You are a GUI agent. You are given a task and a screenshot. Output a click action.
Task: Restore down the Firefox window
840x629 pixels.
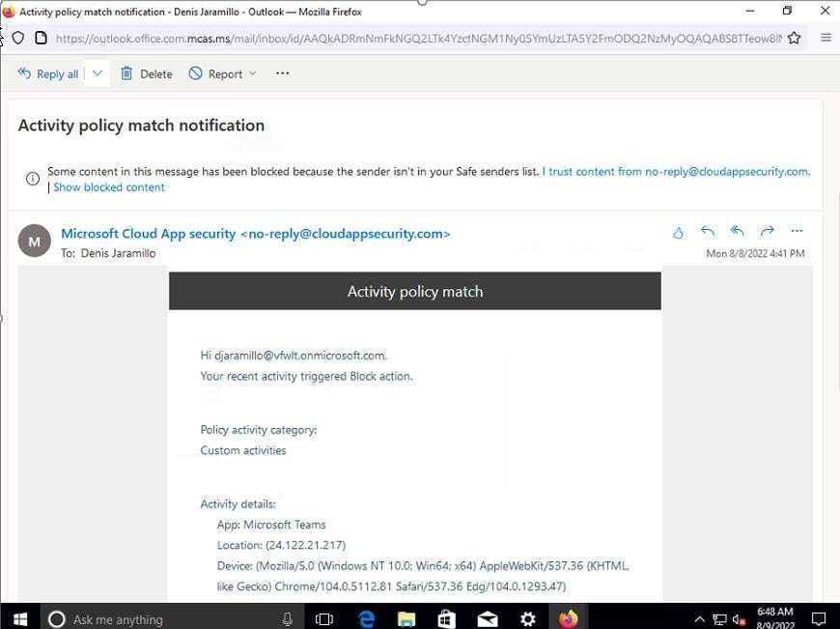click(x=787, y=11)
